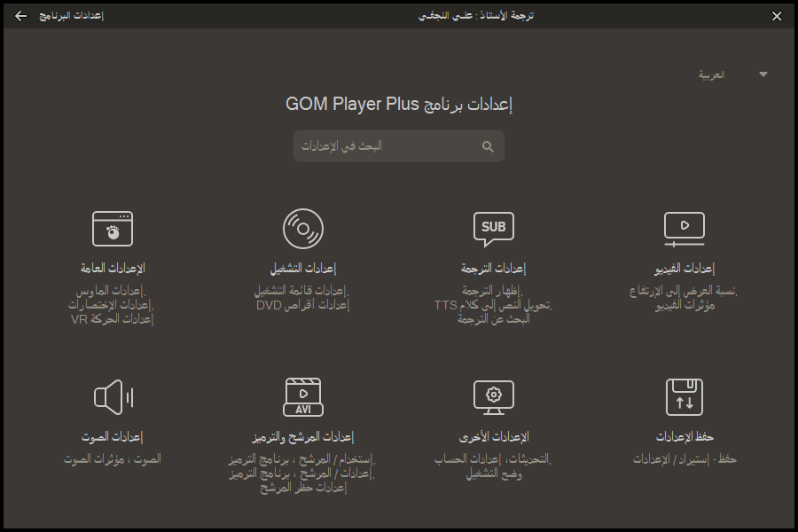Open Playback settings disc icon

point(303,229)
